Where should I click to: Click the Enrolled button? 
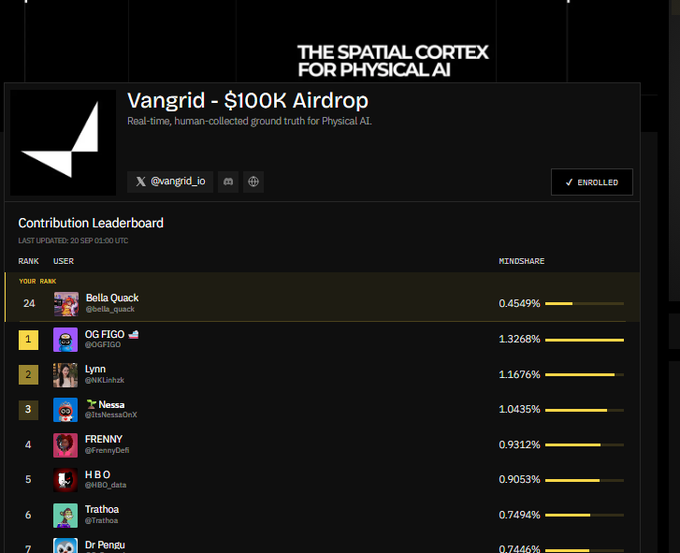click(592, 182)
